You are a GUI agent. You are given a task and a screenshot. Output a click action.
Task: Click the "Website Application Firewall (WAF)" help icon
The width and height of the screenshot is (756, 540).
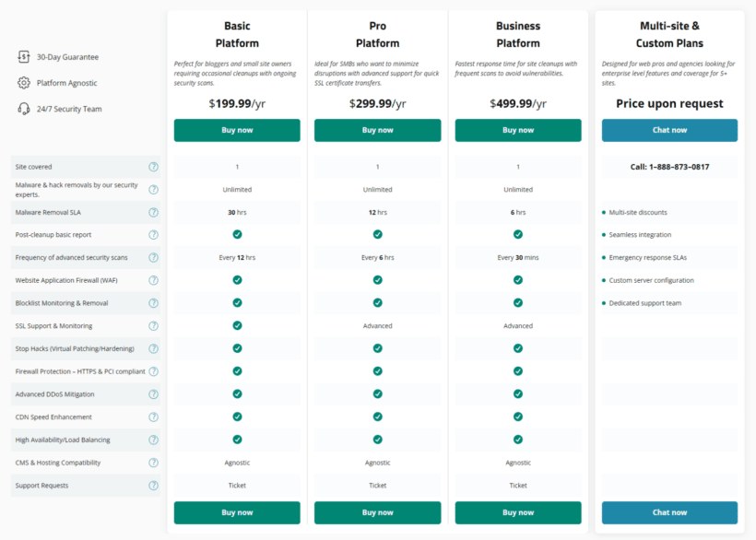coord(154,280)
